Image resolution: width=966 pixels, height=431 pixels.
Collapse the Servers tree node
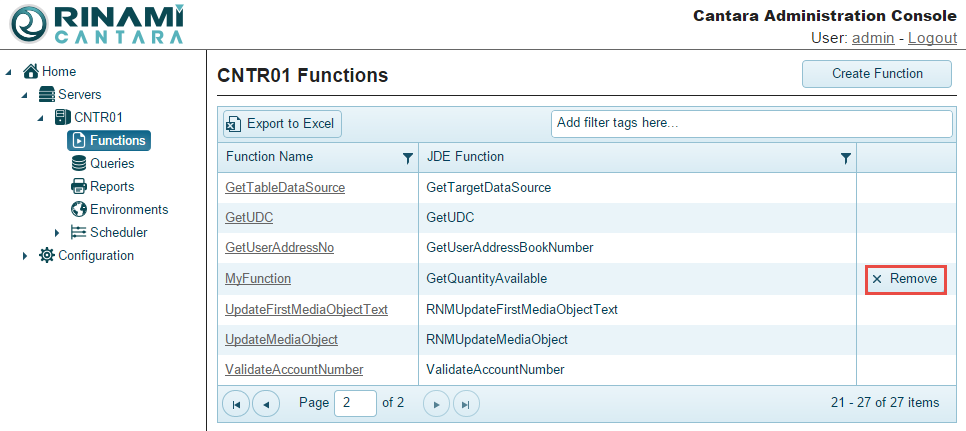[x=25, y=95]
